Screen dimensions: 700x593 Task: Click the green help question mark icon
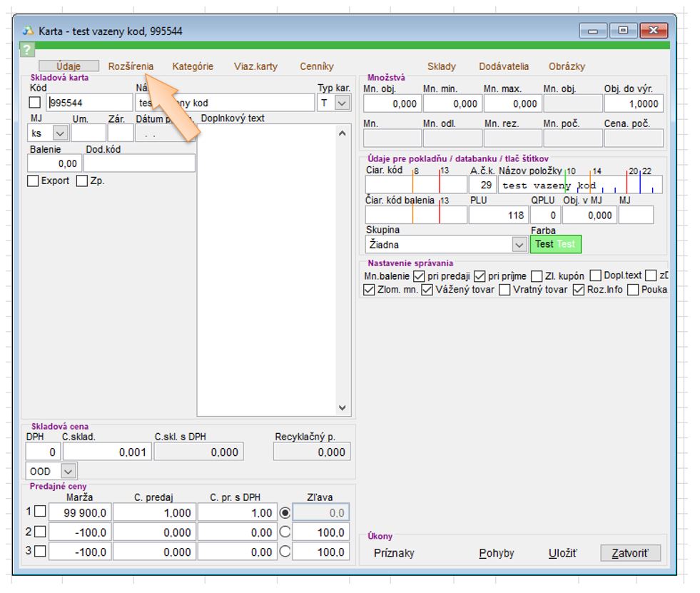tap(26, 49)
